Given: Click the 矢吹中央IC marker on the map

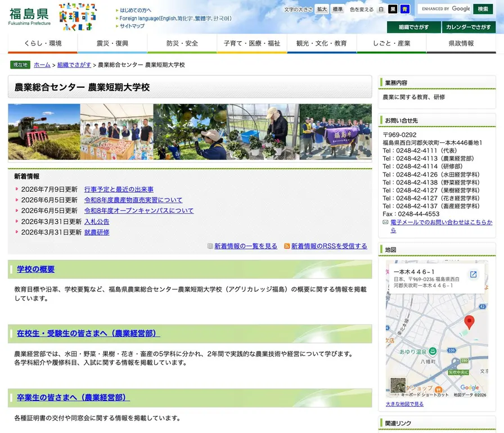Looking at the screenshot, I should 458,372.
